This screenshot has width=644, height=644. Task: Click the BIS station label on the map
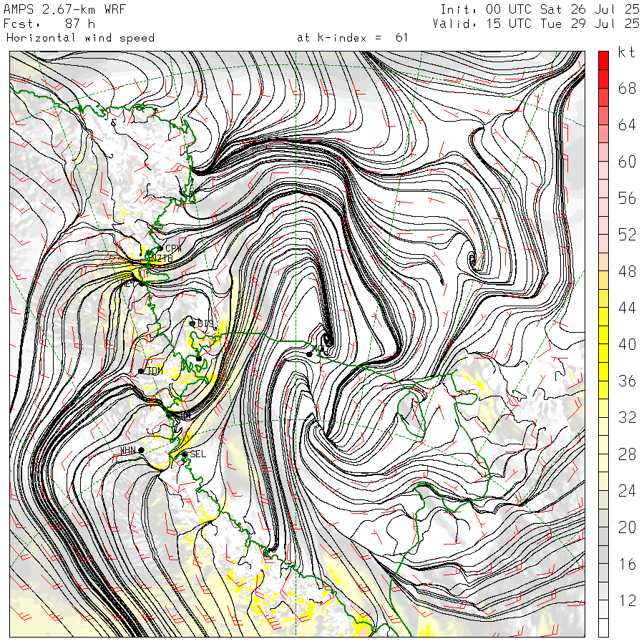(205, 323)
